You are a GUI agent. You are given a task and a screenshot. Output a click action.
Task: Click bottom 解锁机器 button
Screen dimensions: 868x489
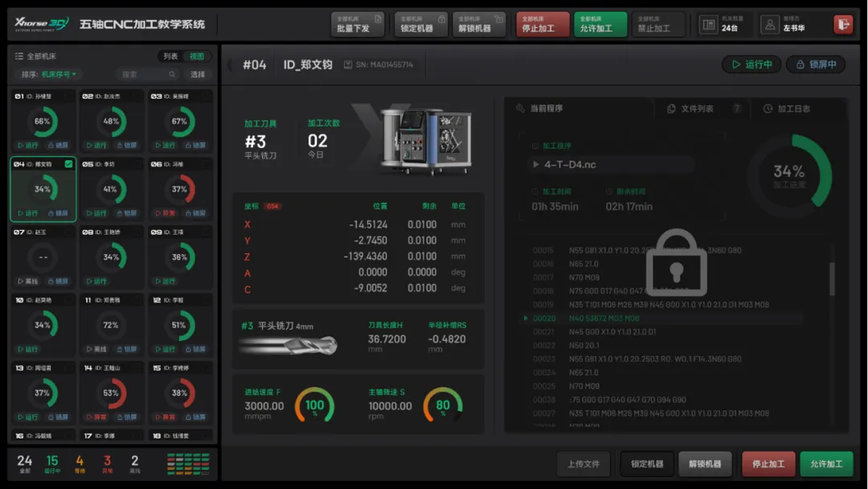(x=705, y=464)
